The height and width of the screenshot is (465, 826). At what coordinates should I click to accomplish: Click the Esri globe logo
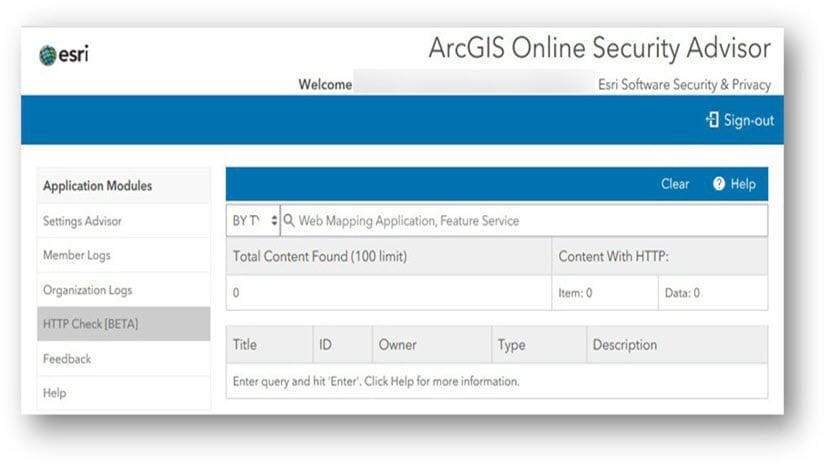(47, 55)
